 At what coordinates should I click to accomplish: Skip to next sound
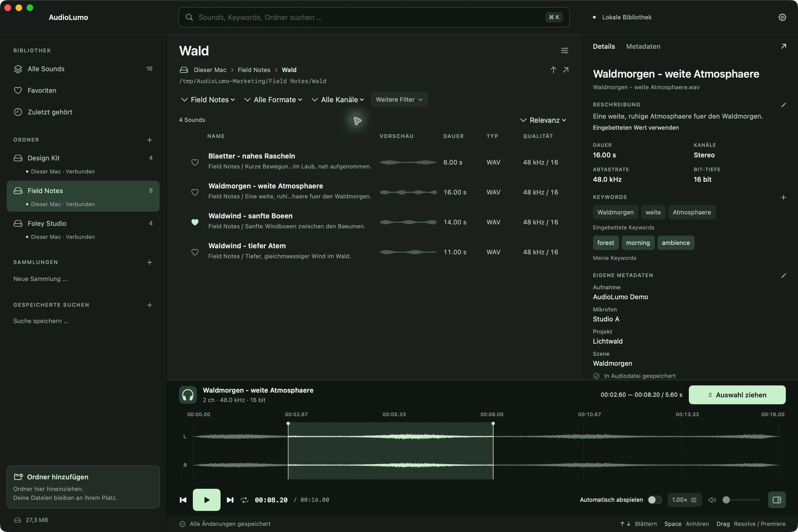point(230,500)
